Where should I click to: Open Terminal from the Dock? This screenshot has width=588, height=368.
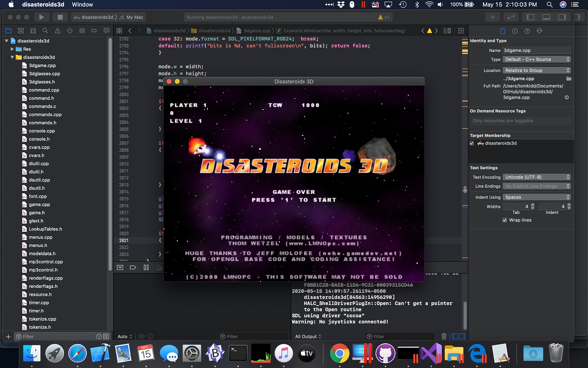[x=238, y=353]
